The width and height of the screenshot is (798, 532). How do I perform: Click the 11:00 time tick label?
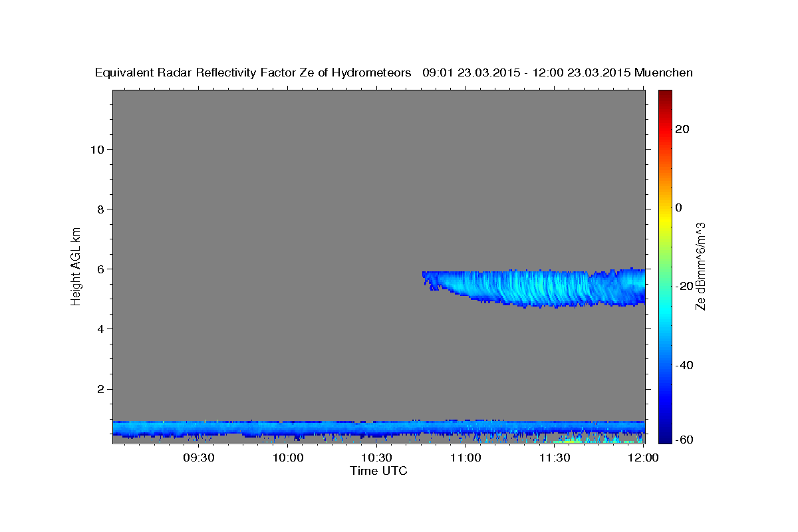tap(465, 458)
